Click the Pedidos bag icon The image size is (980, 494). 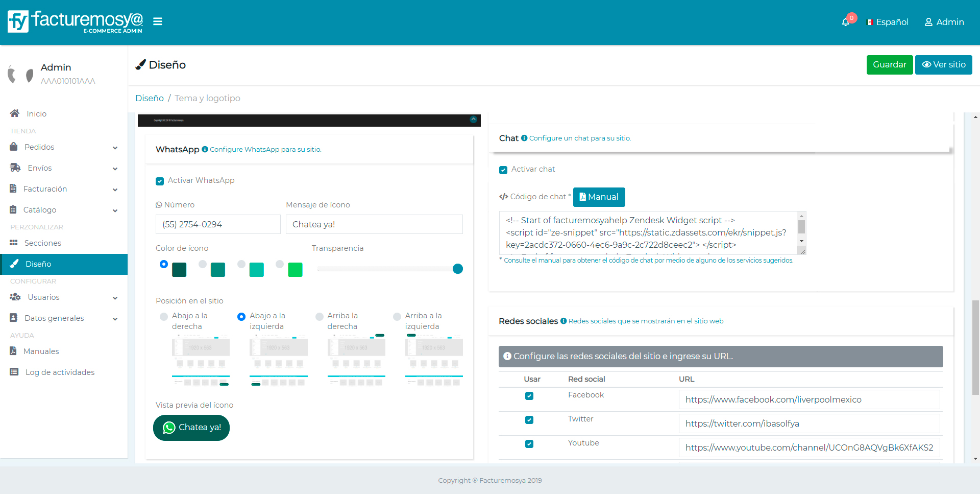tap(14, 147)
